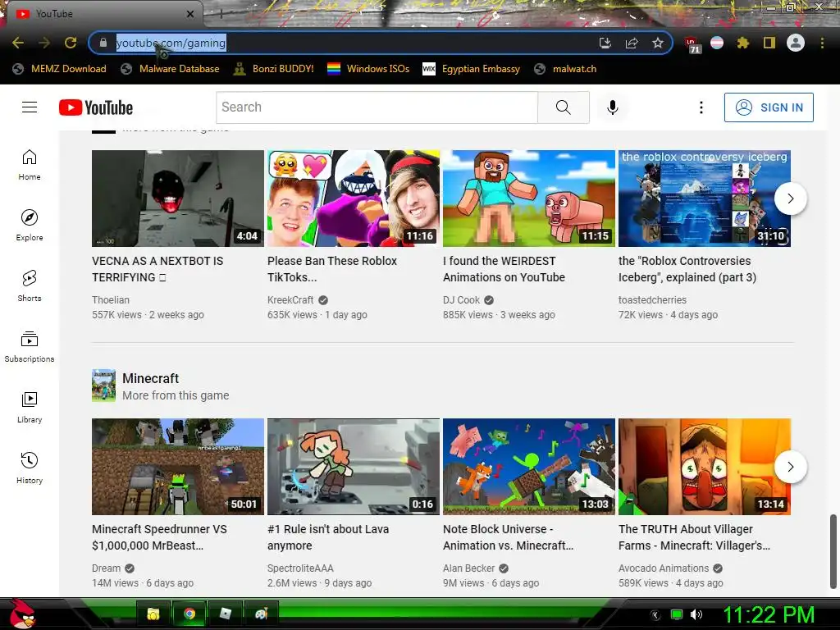Open the toastedcherries channel link
The image size is (840, 630).
point(652,300)
